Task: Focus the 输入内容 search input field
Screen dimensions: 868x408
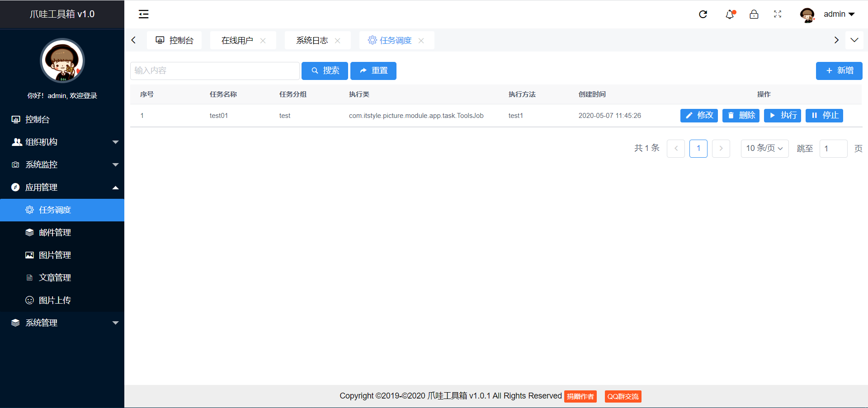Action: pyautogui.click(x=215, y=71)
